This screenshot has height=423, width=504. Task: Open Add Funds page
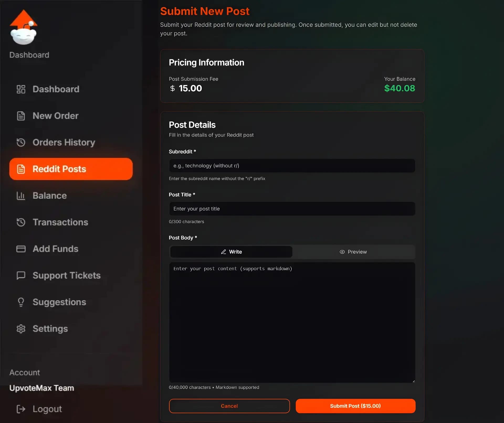click(x=71, y=249)
